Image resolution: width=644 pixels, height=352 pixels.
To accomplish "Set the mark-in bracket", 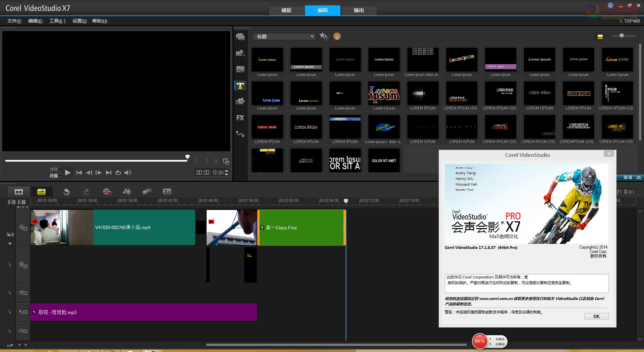I will [x=197, y=162].
